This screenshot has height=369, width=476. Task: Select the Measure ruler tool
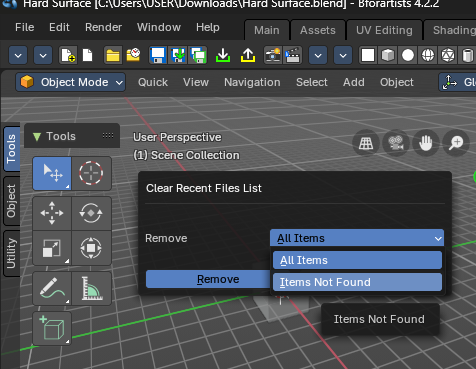(x=91, y=288)
